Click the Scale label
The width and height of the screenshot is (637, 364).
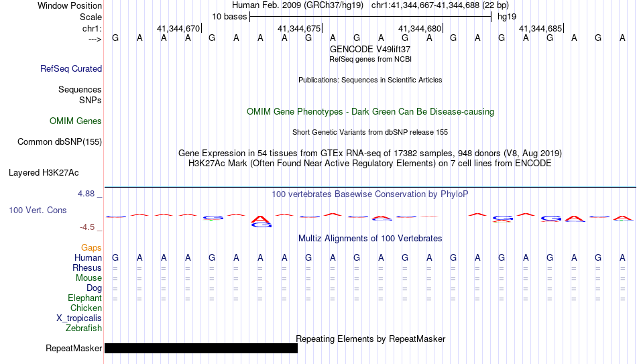(91, 17)
